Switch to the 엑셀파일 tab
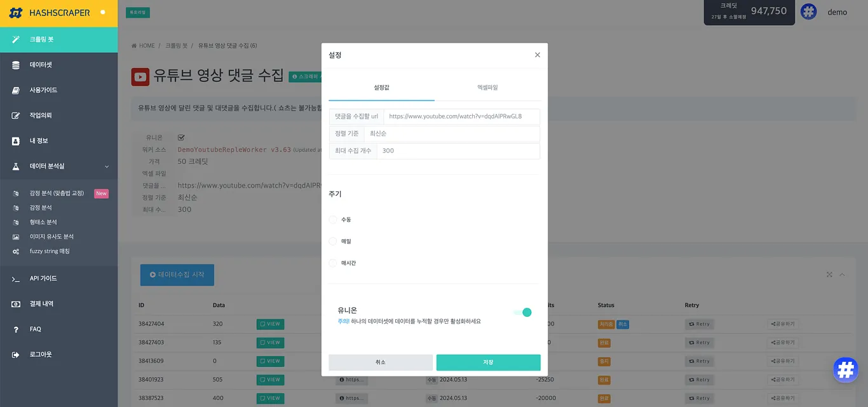The height and width of the screenshot is (407, 868). (487, 87)
